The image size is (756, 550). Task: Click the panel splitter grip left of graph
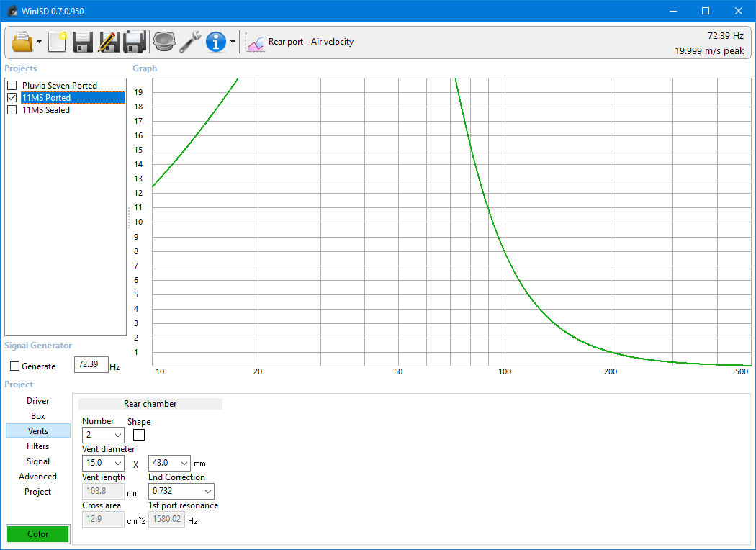point(130,217)
